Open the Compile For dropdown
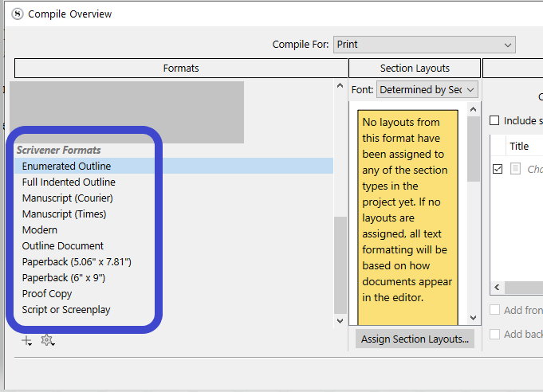The height and width of the screenshot is (392, 543). tap(424, 45)
